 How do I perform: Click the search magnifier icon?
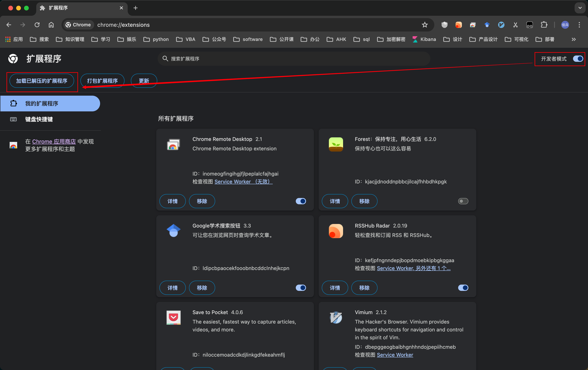click(x=165, y=58)
